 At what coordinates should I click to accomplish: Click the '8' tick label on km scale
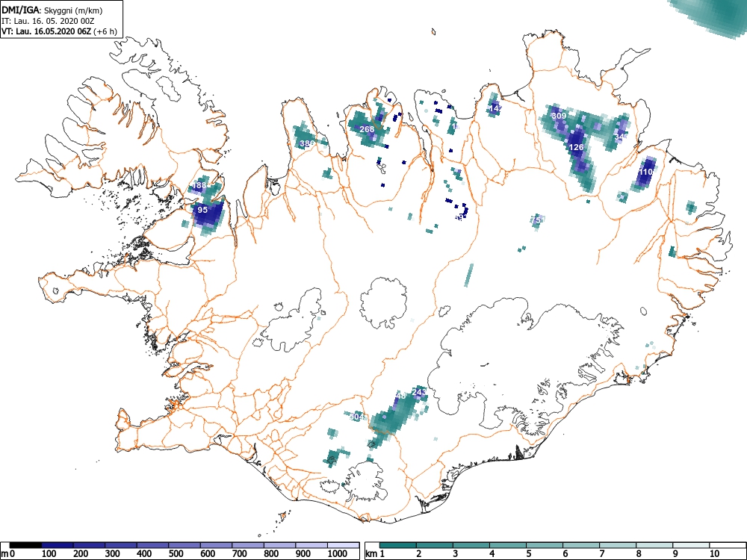(639, 554)
